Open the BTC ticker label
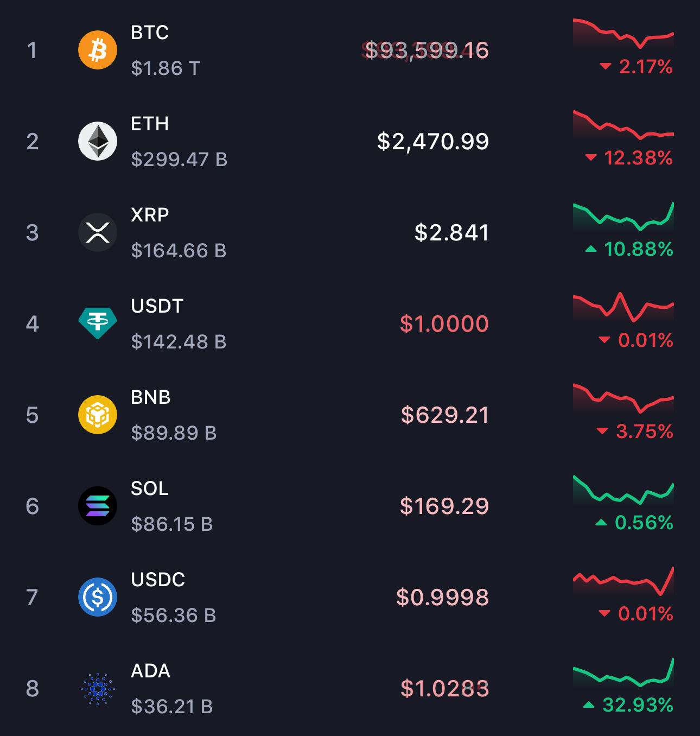 click(x=150, y=33)
